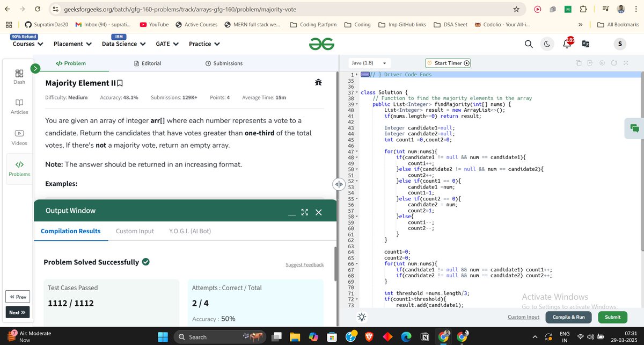Open the browser extensions puzzle icon
644x345 pixels.
tap(583, 9)
